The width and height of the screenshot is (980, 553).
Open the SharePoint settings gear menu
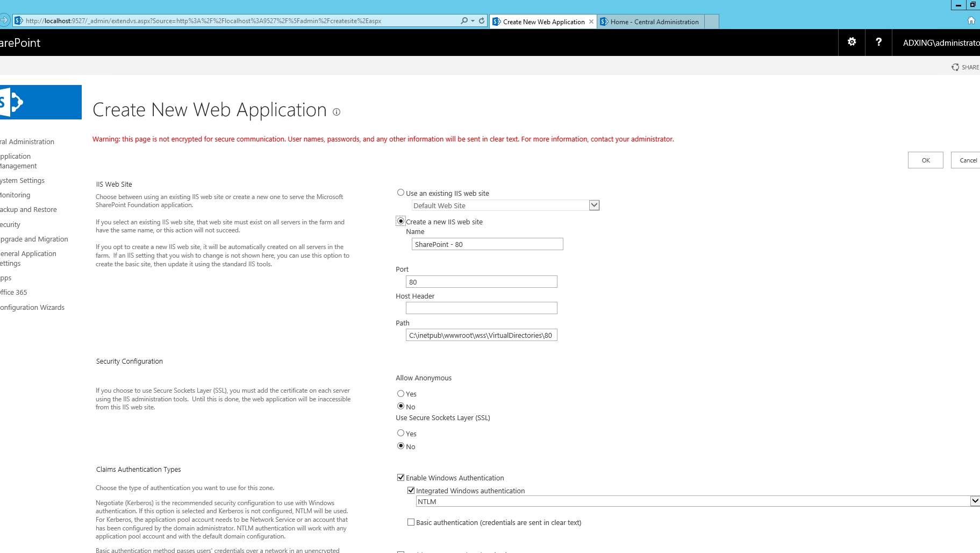click(852, 42)
